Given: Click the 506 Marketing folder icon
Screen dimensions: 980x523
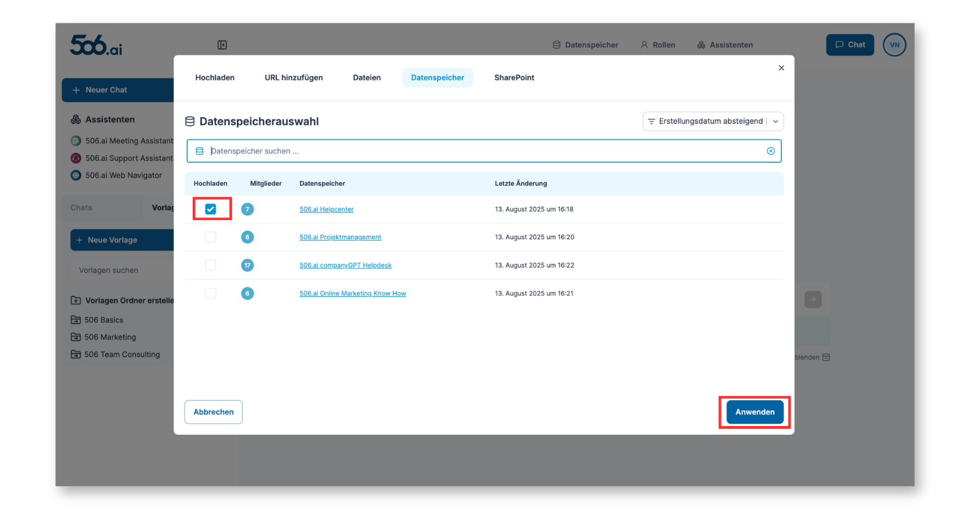Looking at the screenshot, I should [76, 337].
